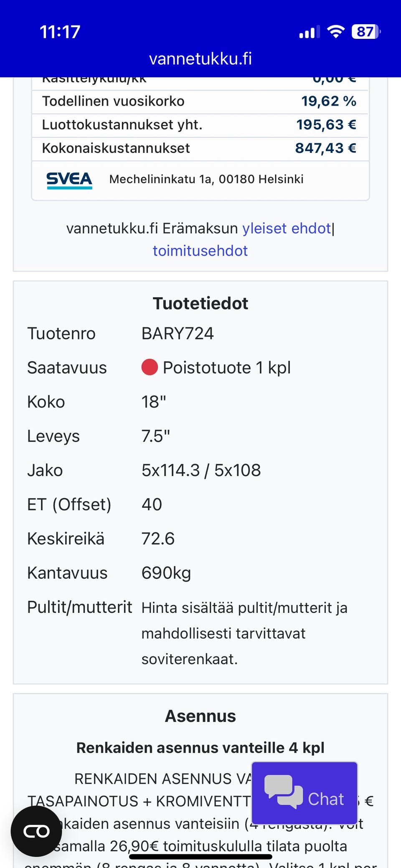This screenshot has height=868, width=401.
Task: Open the "toimitusehdot" link
Action: (200, 251)
